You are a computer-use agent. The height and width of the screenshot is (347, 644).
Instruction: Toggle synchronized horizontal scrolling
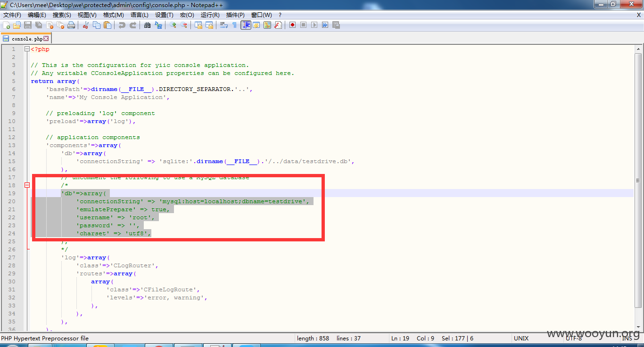(209, 25)
